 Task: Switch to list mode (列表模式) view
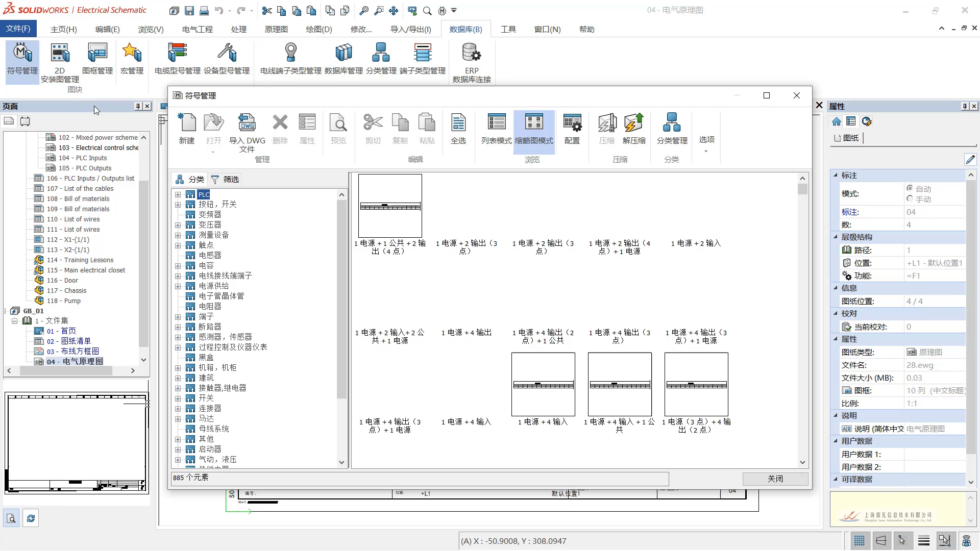(496, 129)
